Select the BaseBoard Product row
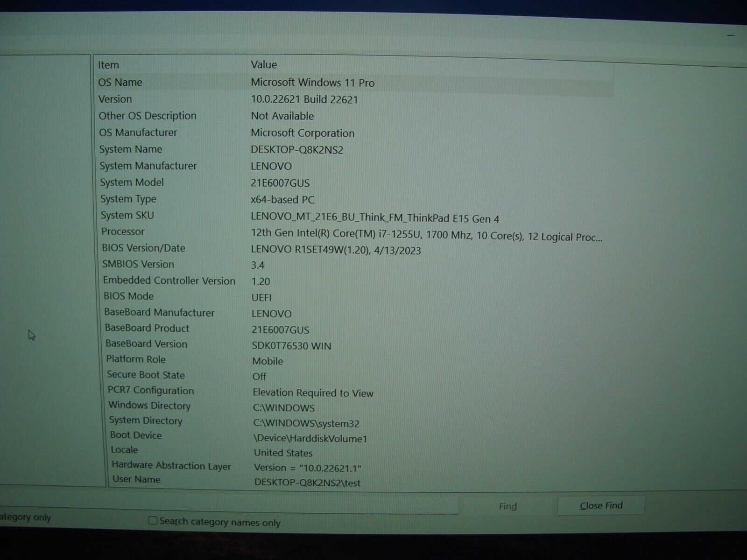This screenshot has height=560, width=747. (x=355, y=329)
